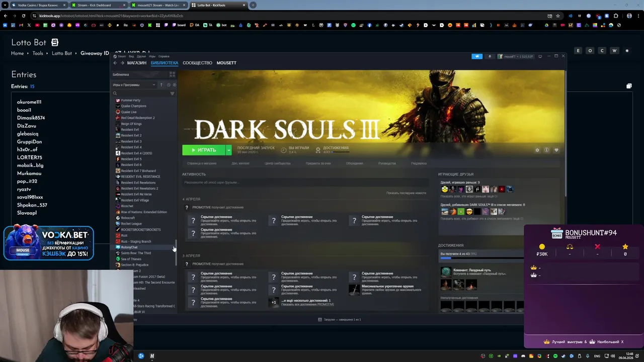644x362 pixels.
Task: Click Tools breadcrumb in Lotto Bot
Action: (x=38, y=53)
